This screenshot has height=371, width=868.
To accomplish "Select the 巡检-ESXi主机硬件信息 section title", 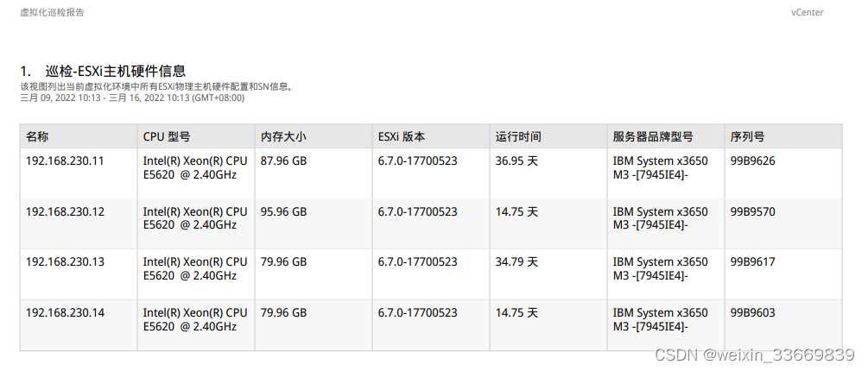I will click(115, 71).
